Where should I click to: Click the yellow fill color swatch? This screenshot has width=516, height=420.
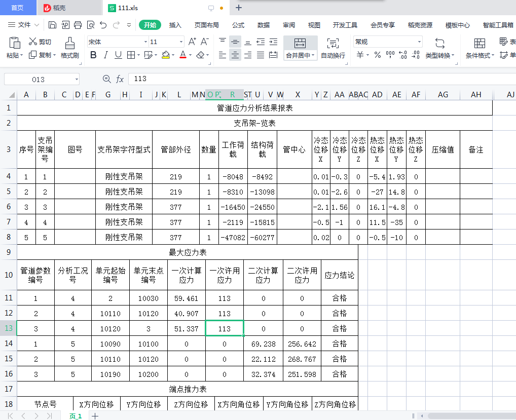pos(166,55)
